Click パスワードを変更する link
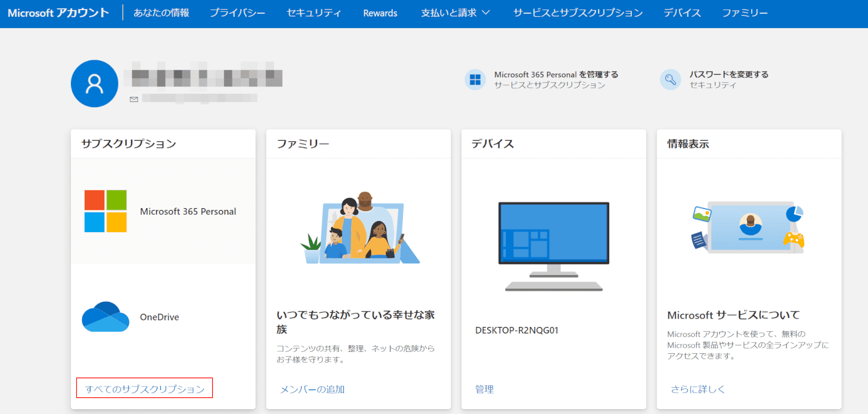This screenshot has height=414, width=868. (x=729, y=75)
